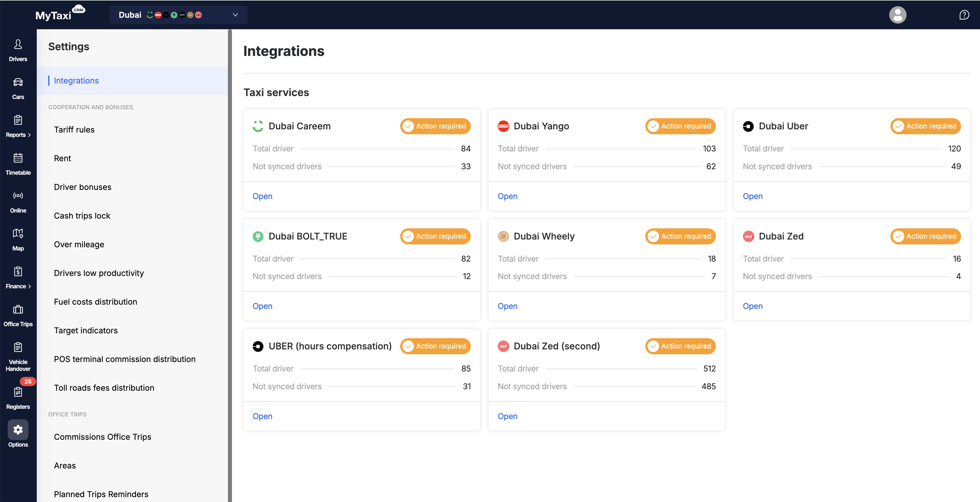Click Action required on Dubai Careem
The height and width of the screenshot is (502, 980).
pyautogui.click(x=435, y=126)
